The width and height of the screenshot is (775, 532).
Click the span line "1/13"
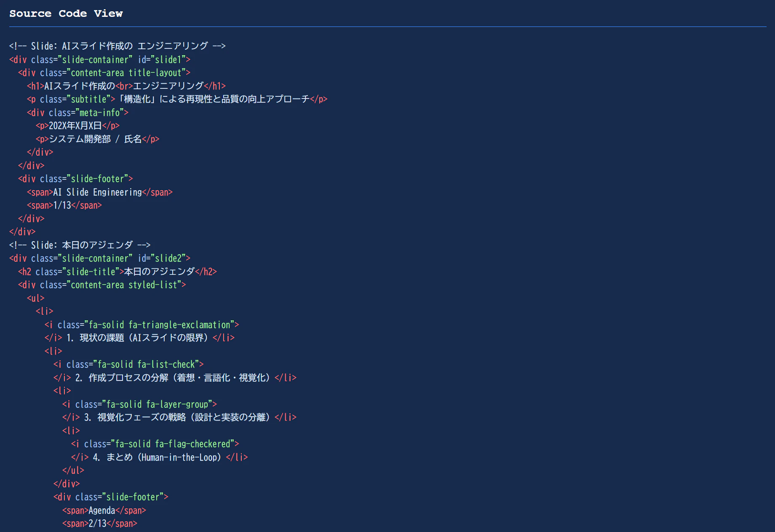click(x=64, y=205)
